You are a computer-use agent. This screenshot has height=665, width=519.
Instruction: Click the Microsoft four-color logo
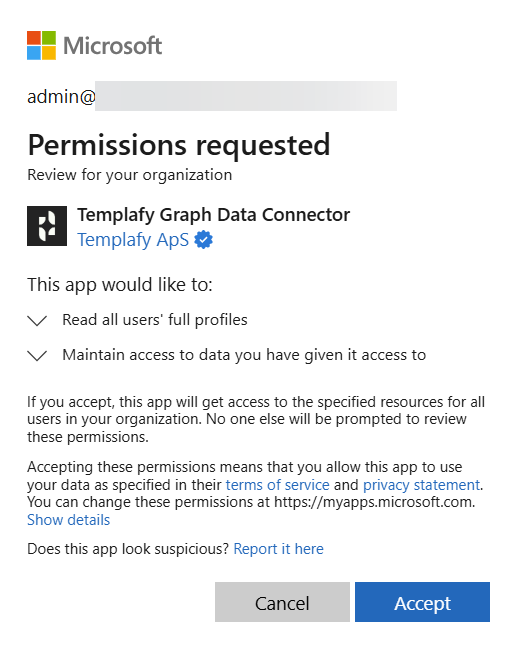(x=41, y=45)
